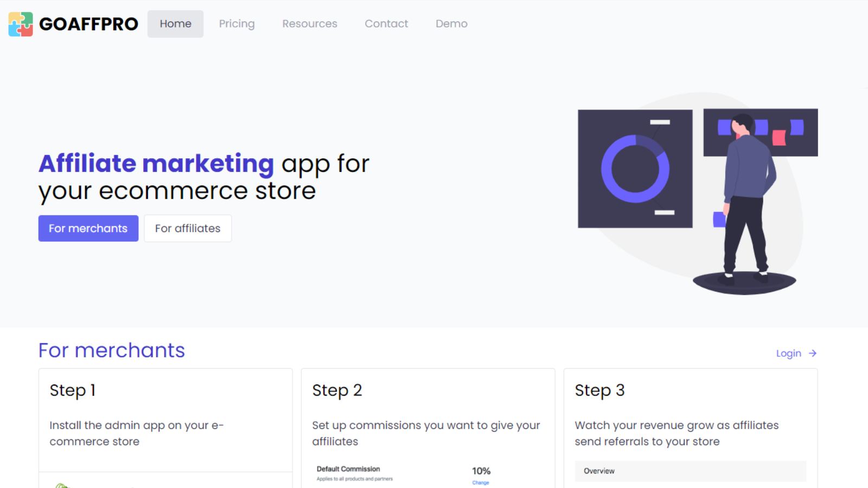Click the 'Affiliate marketing' headline text
868x488 pixels.
(156, 163)
